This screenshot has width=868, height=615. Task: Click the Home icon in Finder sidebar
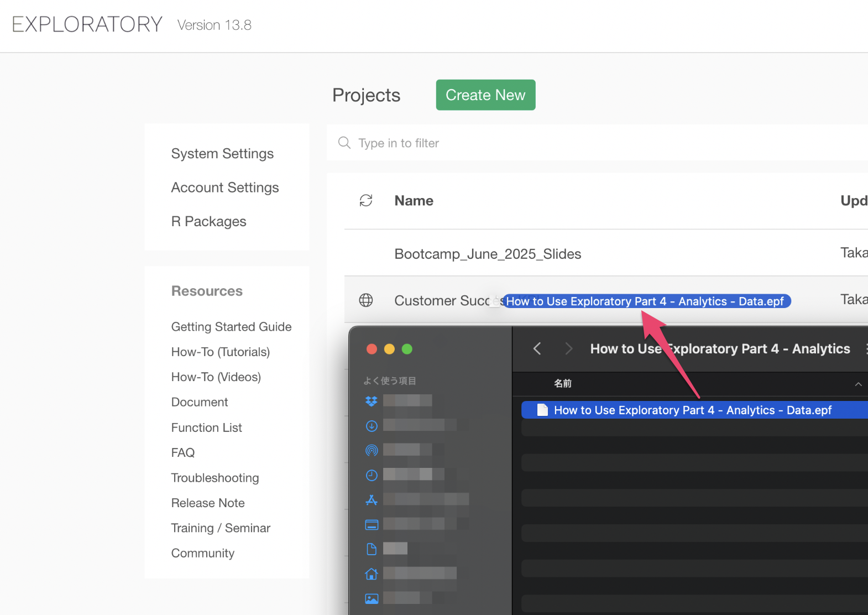(x=372, y=574)
